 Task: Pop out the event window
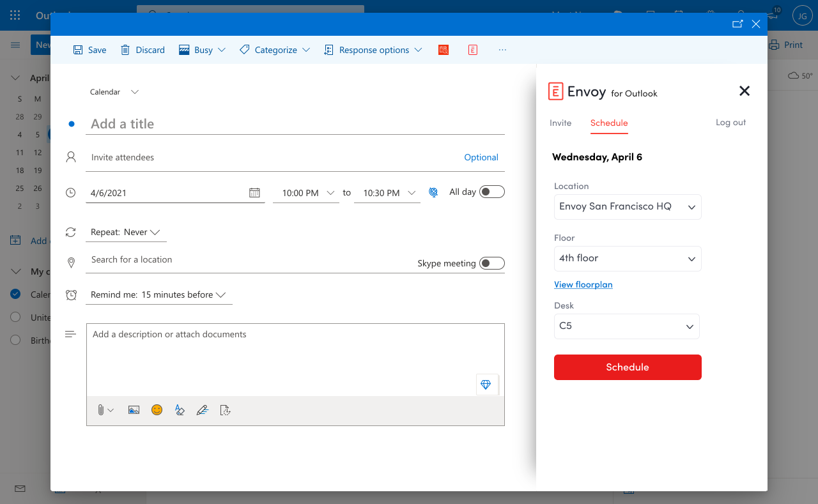pyautogui.click(x=737, y=24)
